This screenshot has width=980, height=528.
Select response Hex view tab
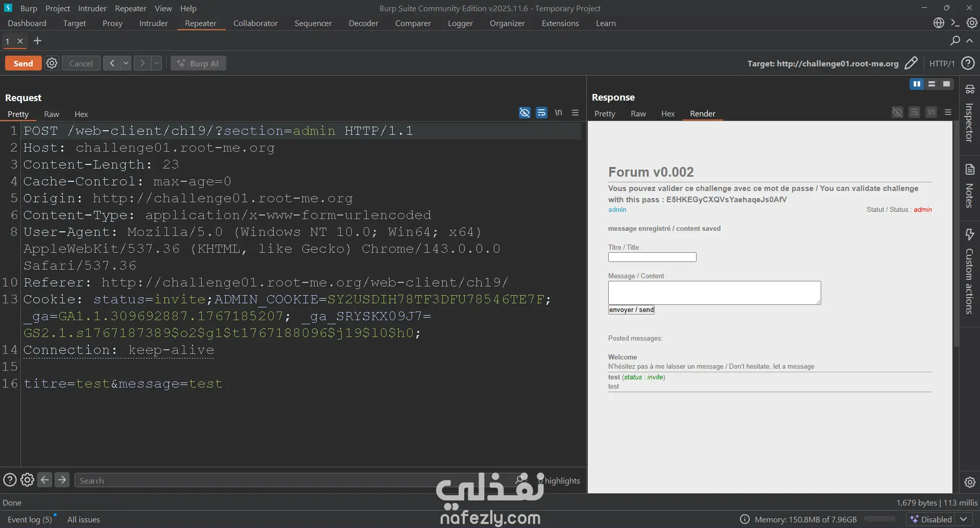pos(667,113)
